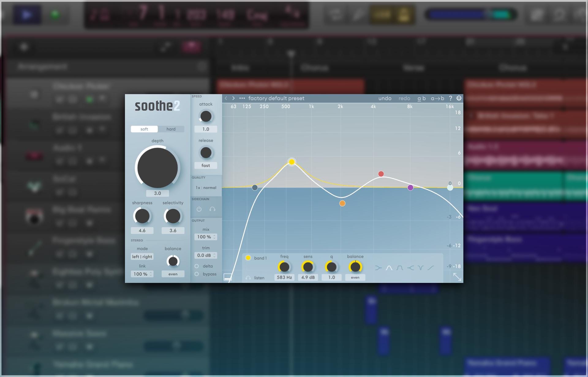Switch A/B state with a b button

pyautogui.click(x=421, y=98)
